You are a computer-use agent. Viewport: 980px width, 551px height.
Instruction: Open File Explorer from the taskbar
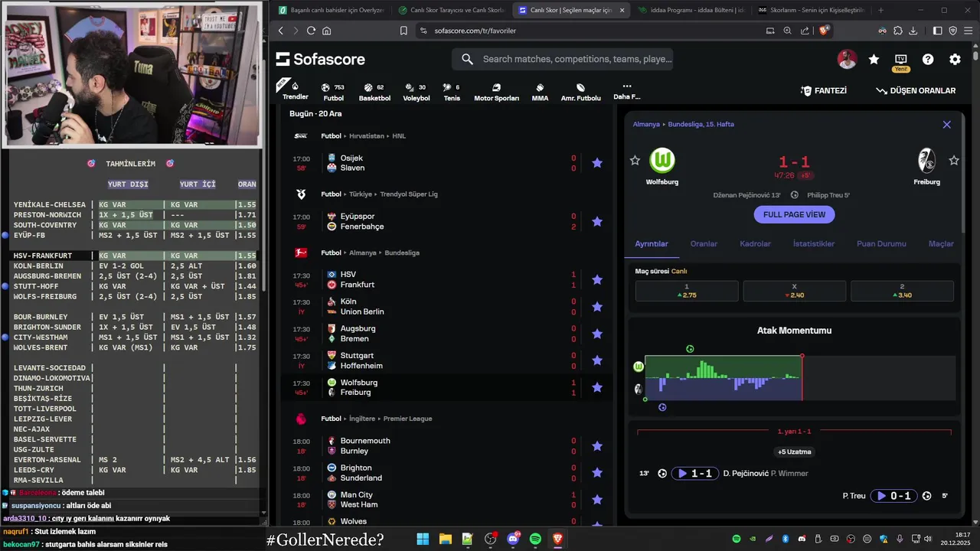tap(445, 540)
